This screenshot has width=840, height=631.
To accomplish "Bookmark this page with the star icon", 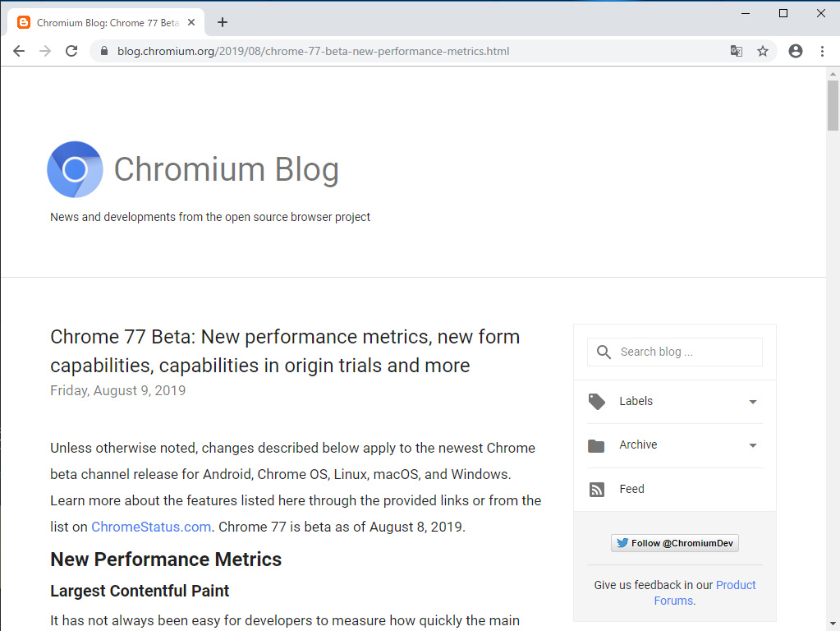I will 763,50.
